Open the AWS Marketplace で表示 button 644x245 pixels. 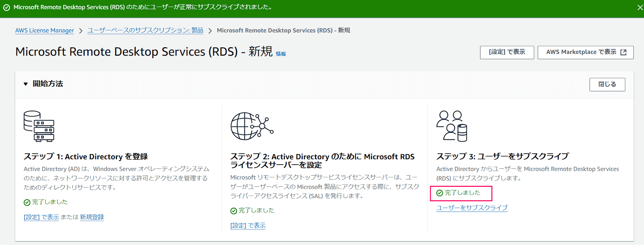[585, 52]
